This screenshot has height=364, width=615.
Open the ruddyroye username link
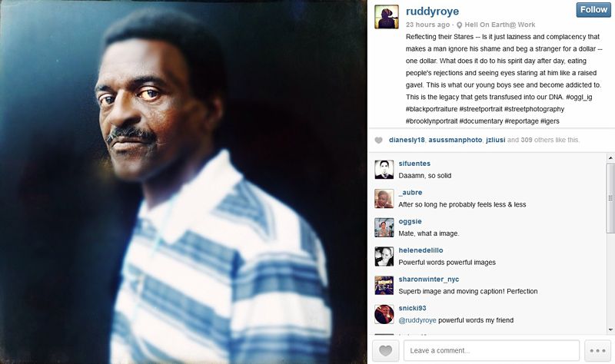(432, 12)
